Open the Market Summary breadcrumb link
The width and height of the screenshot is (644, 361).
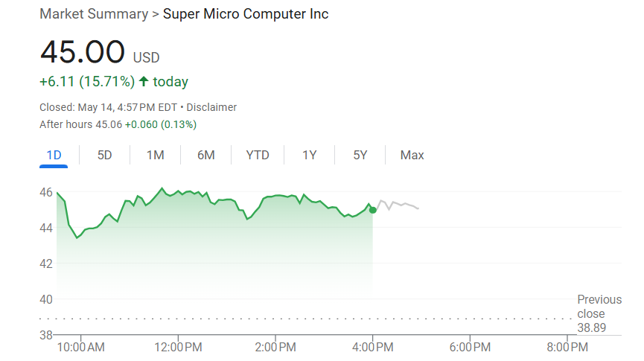(x=94, y=14)
